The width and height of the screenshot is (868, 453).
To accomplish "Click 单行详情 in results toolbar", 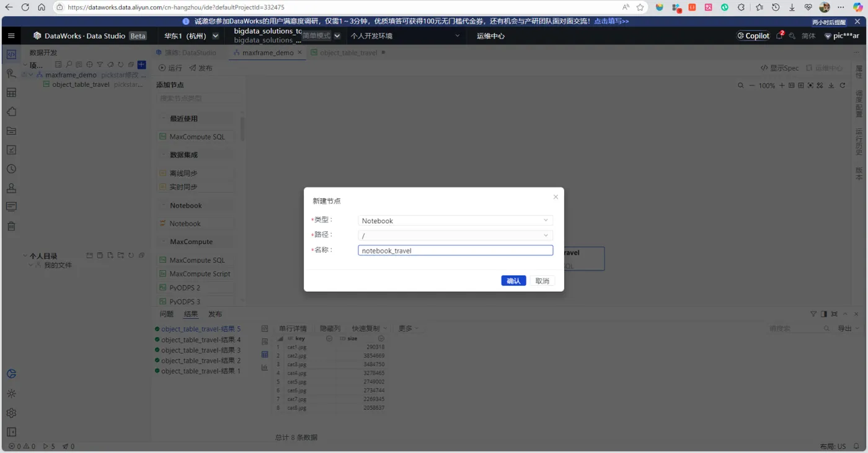I will pyautogui.click(x=293, y=328).
